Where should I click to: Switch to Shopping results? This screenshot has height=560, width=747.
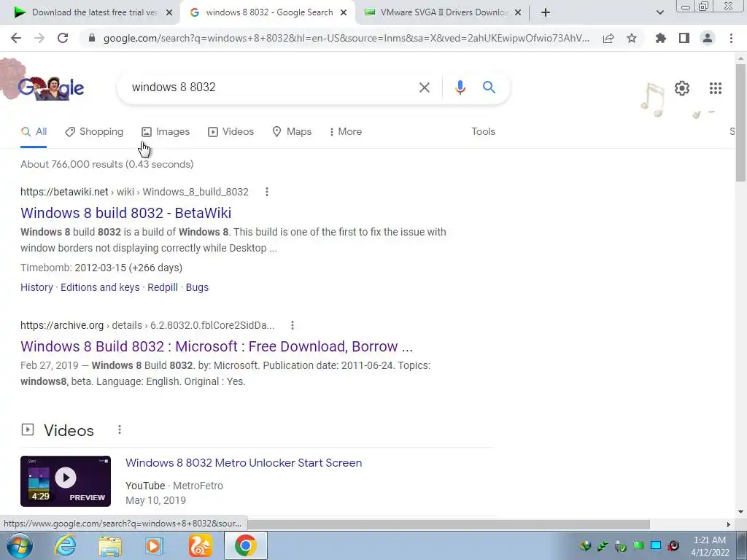[x=94, y=132]
